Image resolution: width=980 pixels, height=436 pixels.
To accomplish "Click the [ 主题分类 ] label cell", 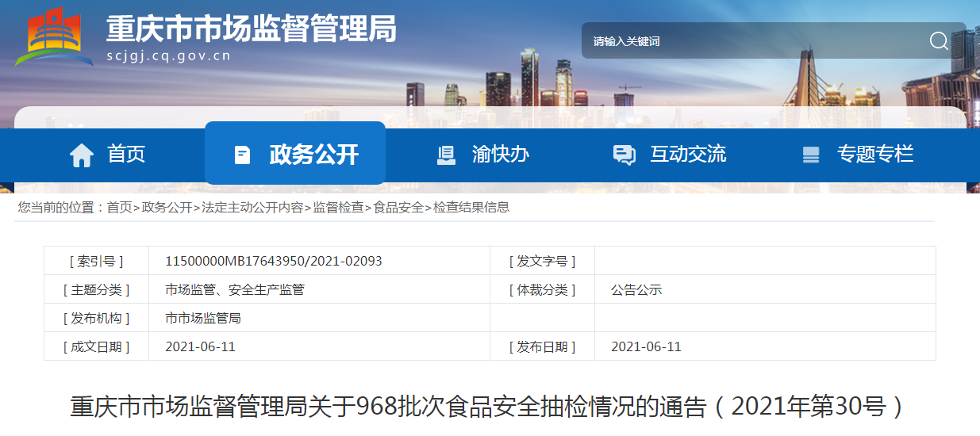I will click(x=96, y=289).
